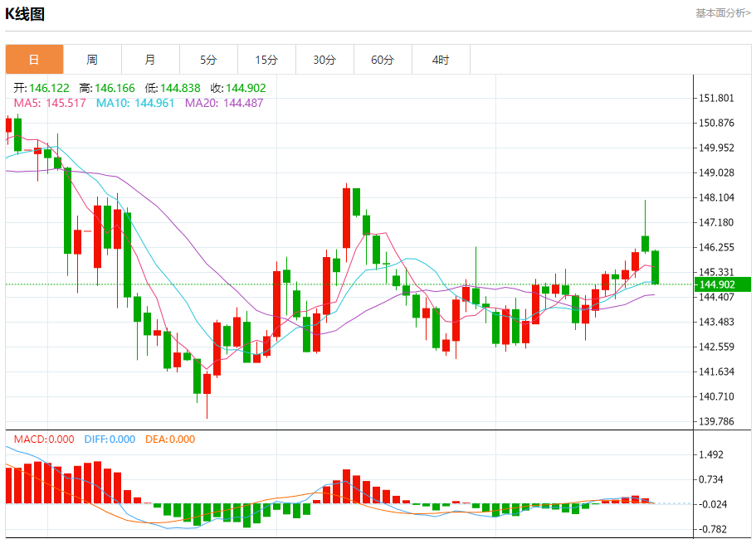Select the 日 (daily) chart tab

[34, 60]
